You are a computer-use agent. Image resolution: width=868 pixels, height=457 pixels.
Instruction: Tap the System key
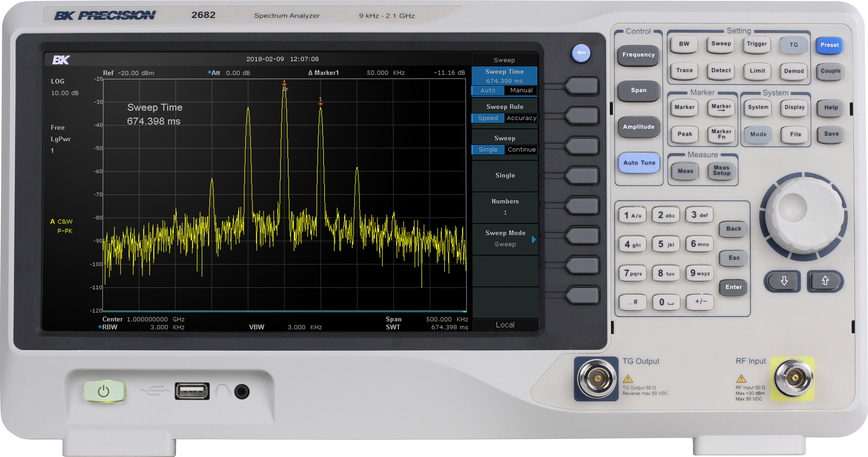[757, 108]
